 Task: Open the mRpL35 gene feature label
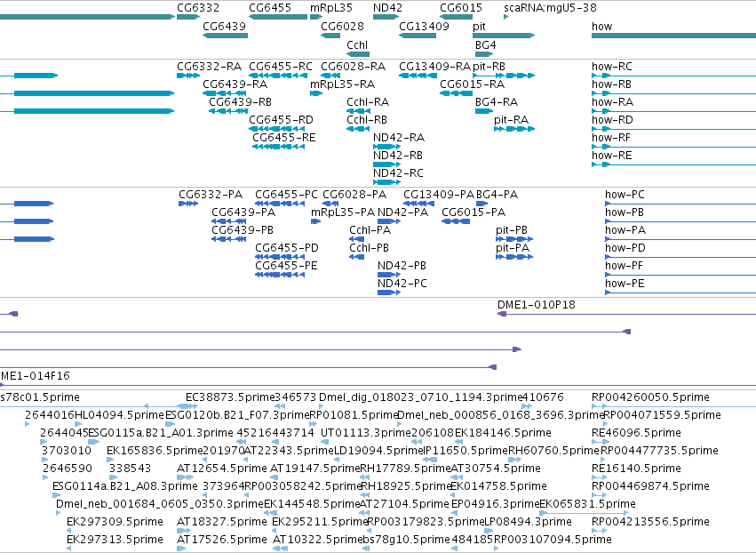click(x=331, y=8)
